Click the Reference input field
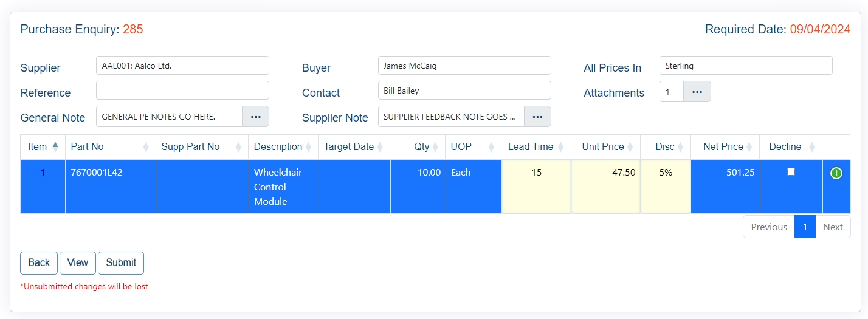This screenshot has height=319, width=868. coord(182,91)
